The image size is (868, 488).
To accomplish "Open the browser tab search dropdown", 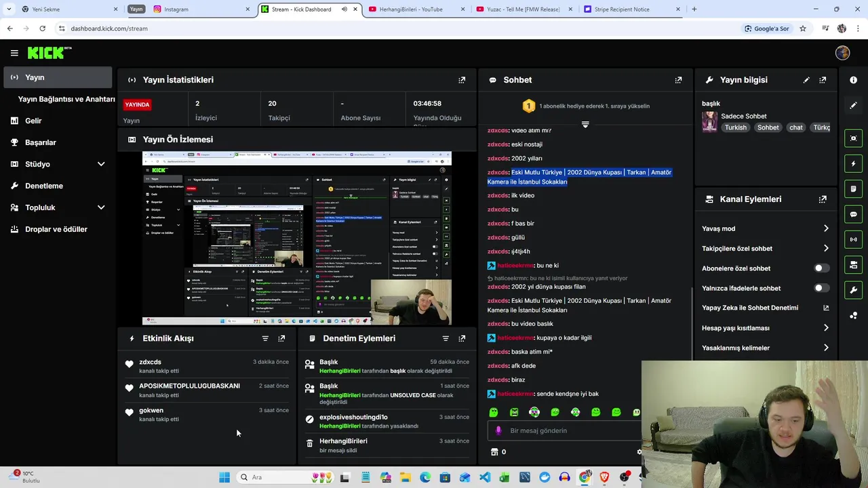I will click(9, 9).
